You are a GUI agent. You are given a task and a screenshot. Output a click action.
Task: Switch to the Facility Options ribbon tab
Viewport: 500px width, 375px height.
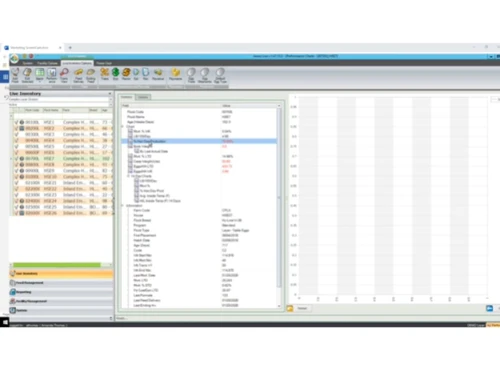coord(47,63)
